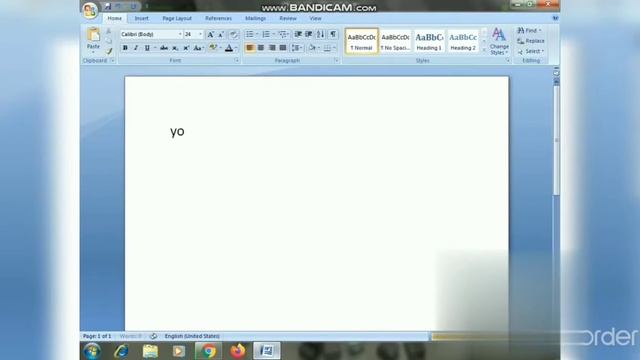Clear formatting with the eraser icon
The width and height of the screenshot is (640, 360).
tap(233, 35)
